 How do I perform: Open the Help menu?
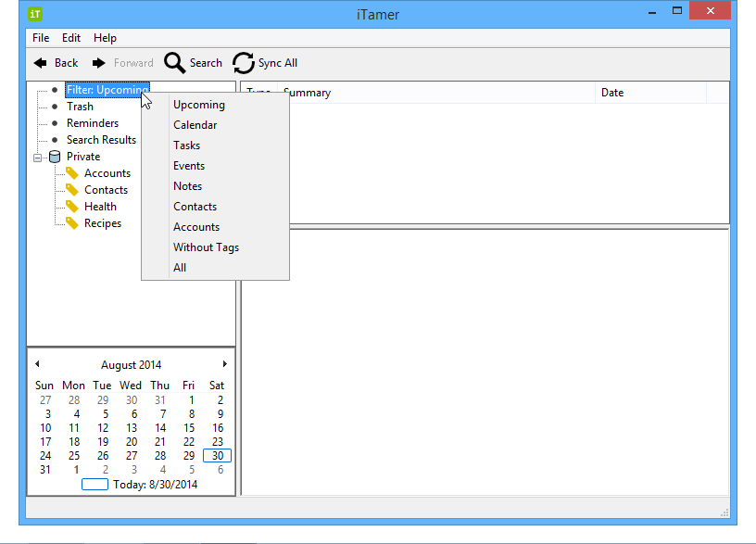click(x=105, y=38)
